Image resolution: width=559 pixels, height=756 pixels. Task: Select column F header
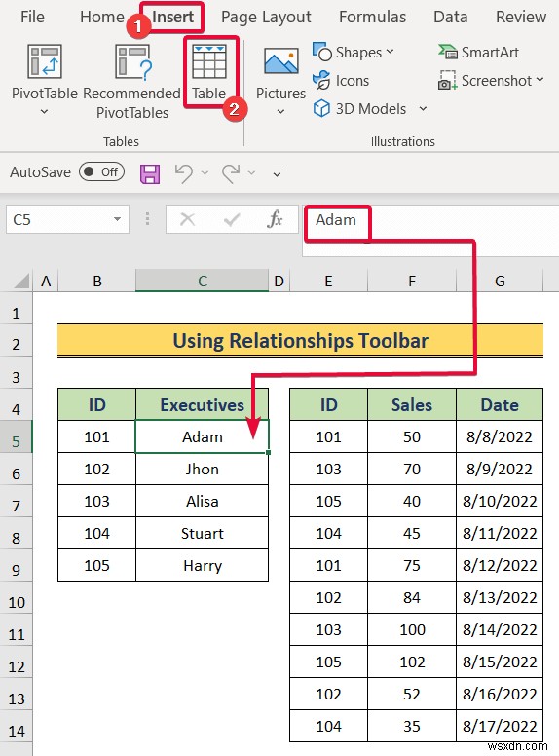pos(412,282)
